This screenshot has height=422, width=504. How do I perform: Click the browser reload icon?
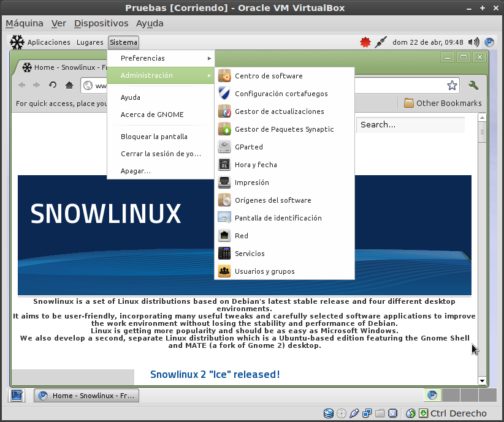coord(53,85)
